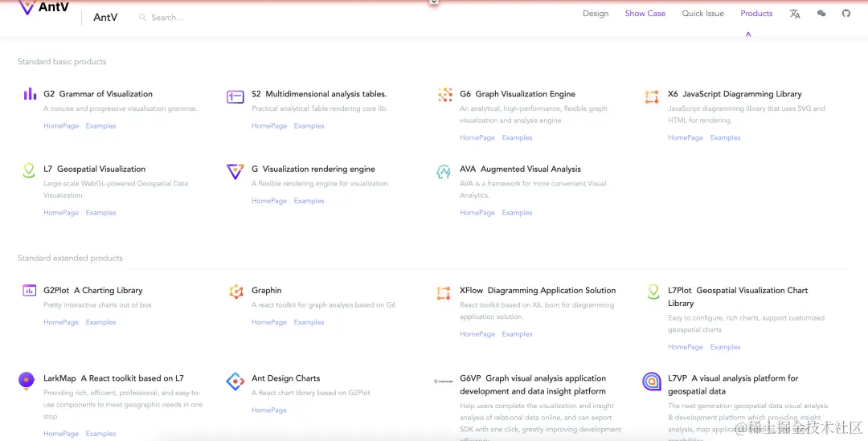Open LarkMap Examples link

(100, 434)
